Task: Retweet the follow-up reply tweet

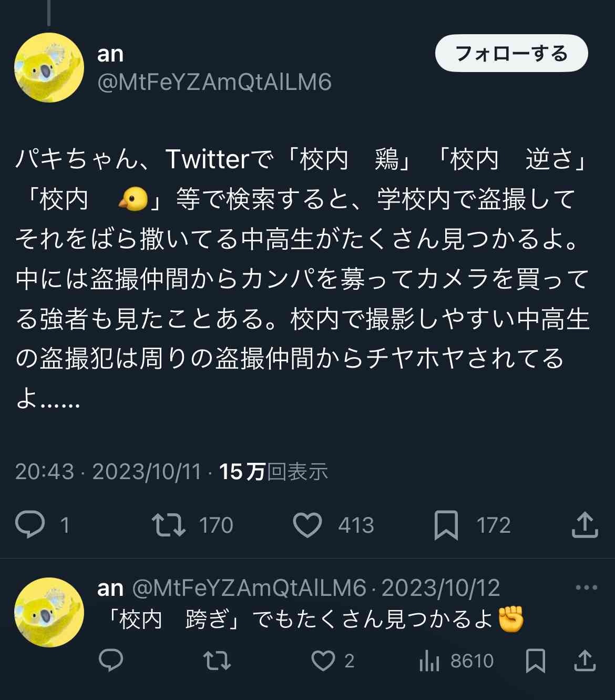Action: pos(217,661)
